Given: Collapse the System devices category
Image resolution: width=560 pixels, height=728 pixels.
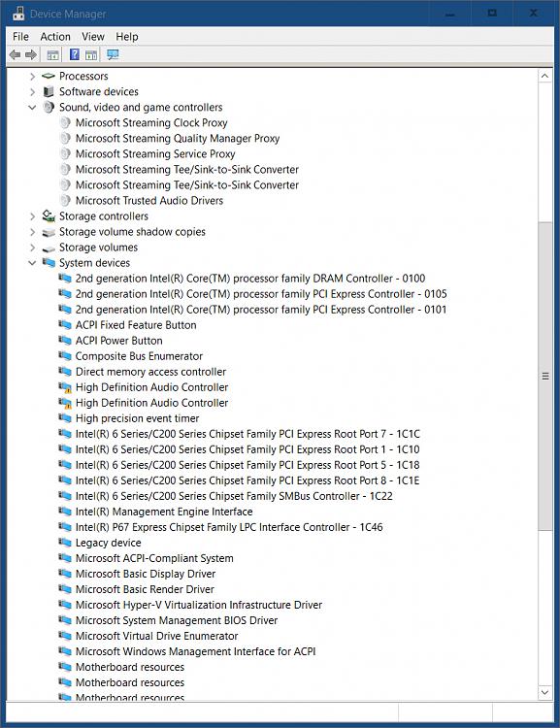Looking at the screenshot, I should point(32,263).
